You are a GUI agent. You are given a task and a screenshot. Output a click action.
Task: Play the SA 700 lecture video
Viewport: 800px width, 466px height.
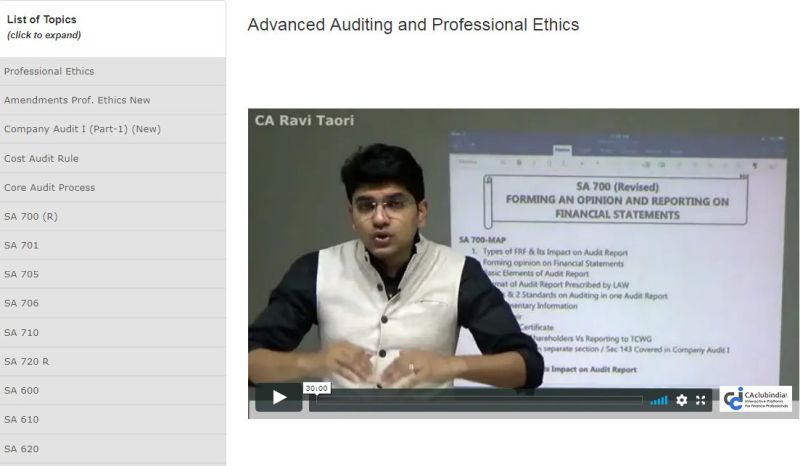tap(279, 397)
